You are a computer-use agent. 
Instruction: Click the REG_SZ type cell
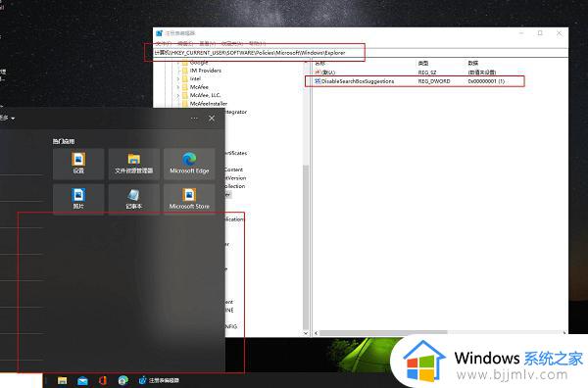[427, 72]
